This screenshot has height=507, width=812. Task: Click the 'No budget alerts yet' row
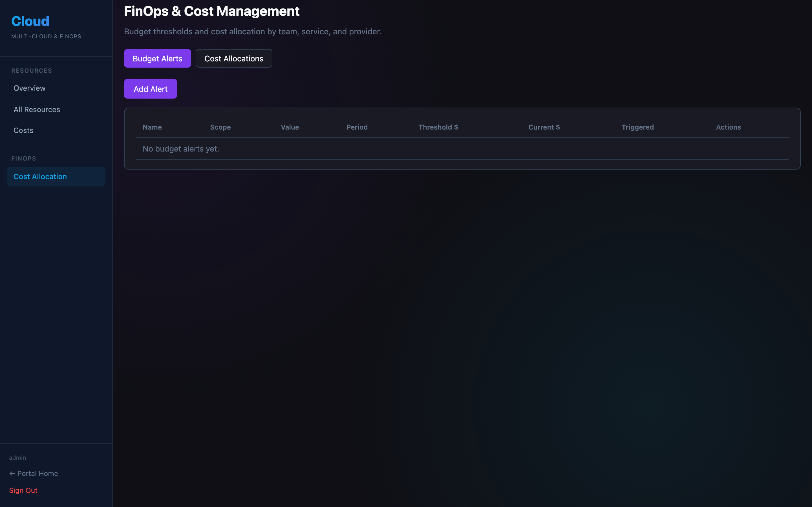tap(181, 149)
